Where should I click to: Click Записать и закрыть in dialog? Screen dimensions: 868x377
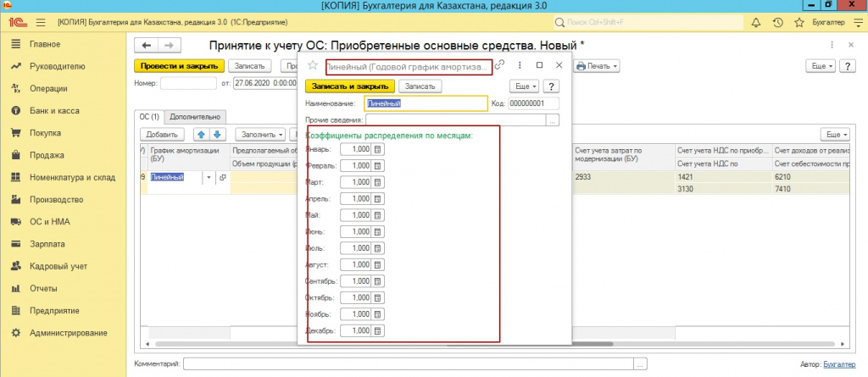(350, 86)
